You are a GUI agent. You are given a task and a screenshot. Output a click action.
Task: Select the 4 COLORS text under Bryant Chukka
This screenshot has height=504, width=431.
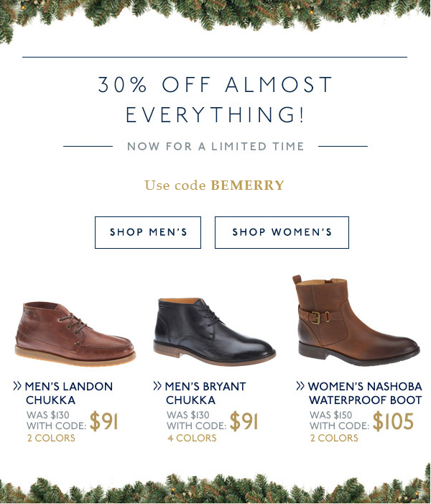coord(191,438)
